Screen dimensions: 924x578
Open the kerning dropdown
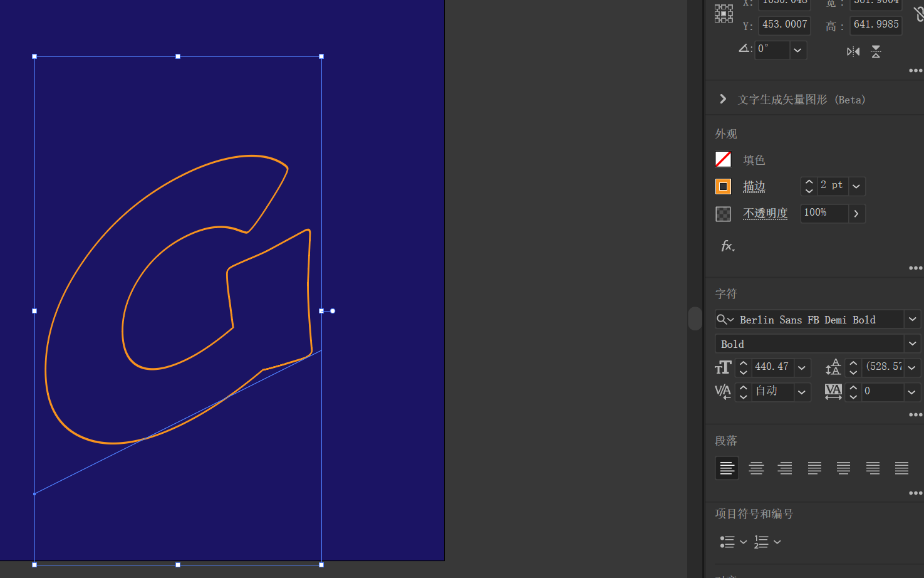coord(802,392)
